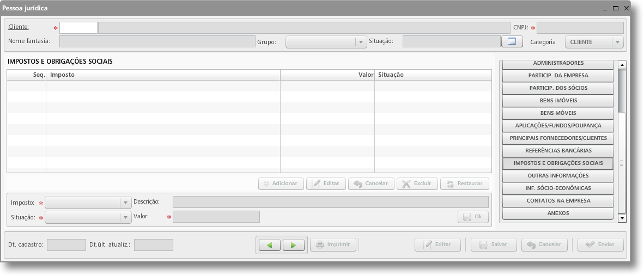Click Adicionar in the impostos toolbar

281,183
